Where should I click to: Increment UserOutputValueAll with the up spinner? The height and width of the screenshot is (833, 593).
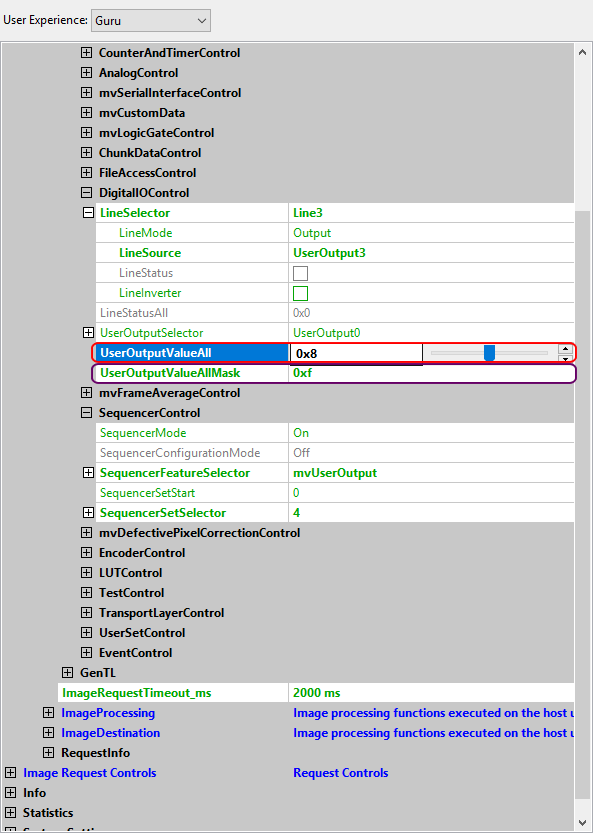(565, 349)
